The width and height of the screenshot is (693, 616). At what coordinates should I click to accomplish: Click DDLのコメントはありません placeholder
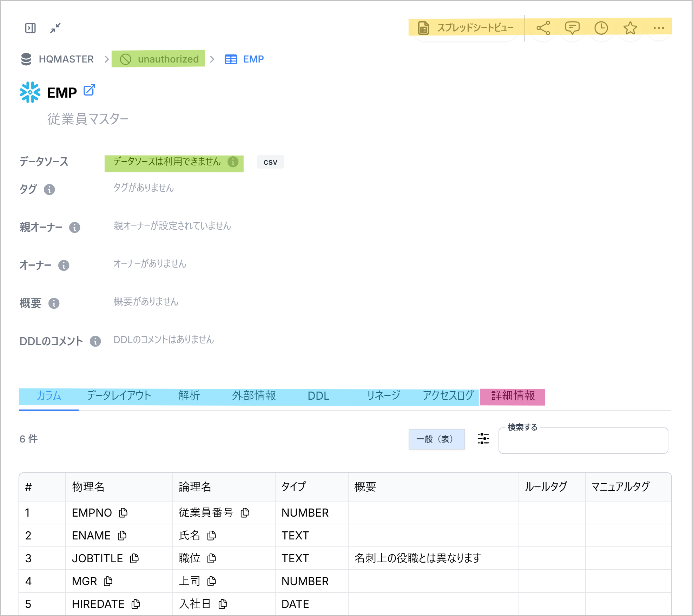(164, 340)
